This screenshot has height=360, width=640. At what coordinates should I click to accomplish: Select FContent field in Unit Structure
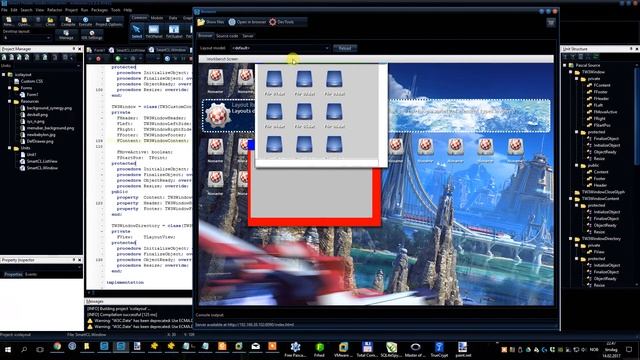tap(602, 85)
